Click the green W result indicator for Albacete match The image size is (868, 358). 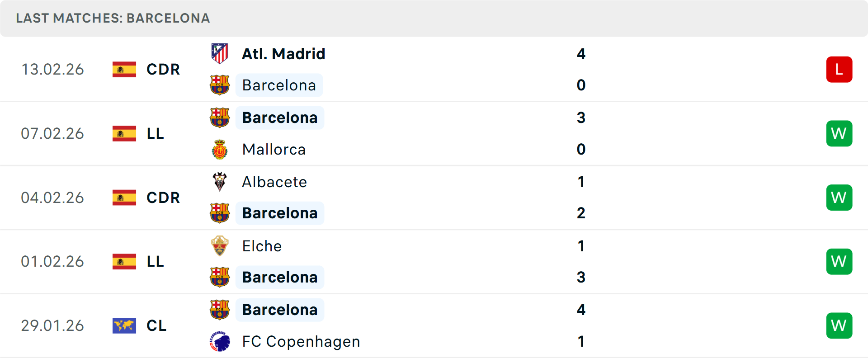tap(839, 198)
